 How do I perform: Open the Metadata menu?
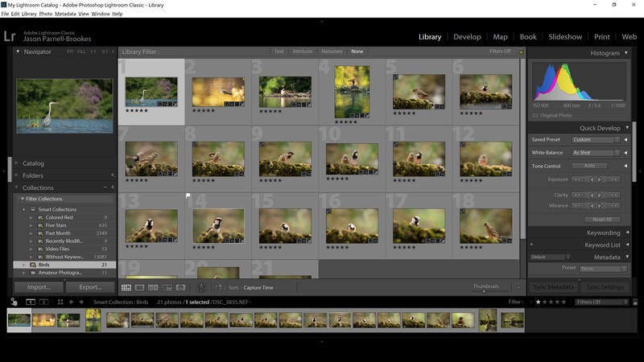point(65,14)
